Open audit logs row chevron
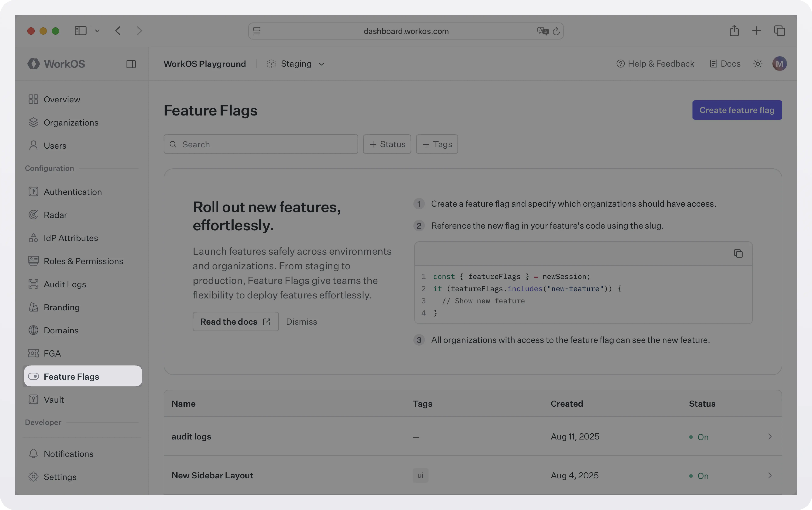Image resolution: width=812 pixels, height=510 pixels. (770, 436)
